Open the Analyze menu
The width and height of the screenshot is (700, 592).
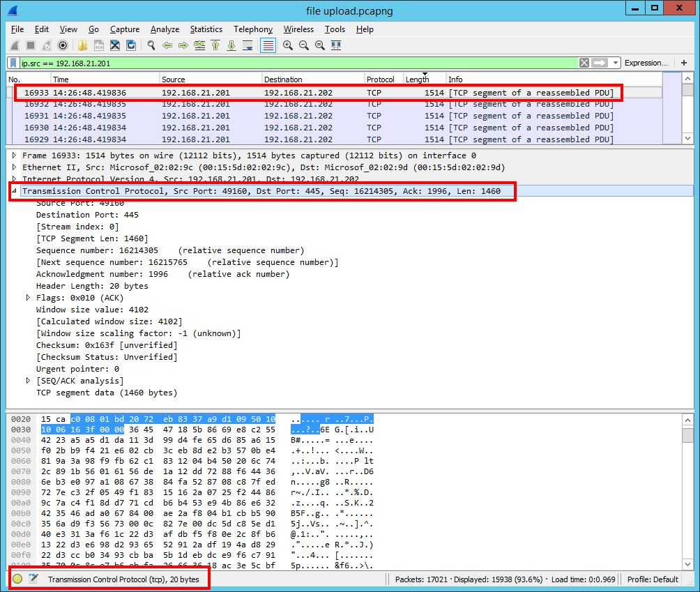[x=165, y=29]
